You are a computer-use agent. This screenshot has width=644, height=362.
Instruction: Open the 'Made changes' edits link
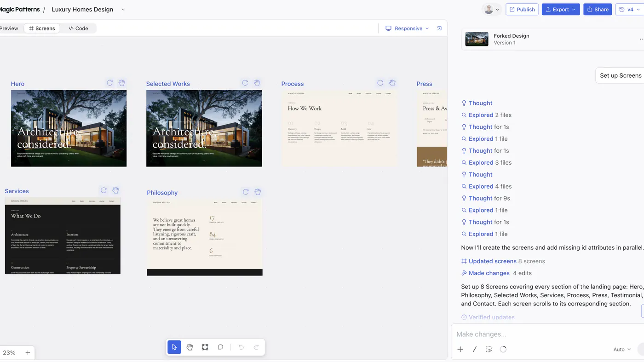(489, 273)
